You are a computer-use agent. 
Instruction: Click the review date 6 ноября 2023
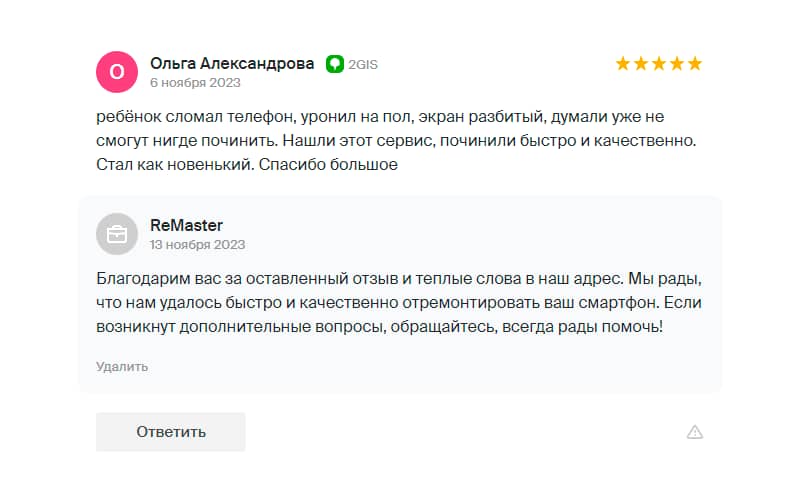[196, 83]
